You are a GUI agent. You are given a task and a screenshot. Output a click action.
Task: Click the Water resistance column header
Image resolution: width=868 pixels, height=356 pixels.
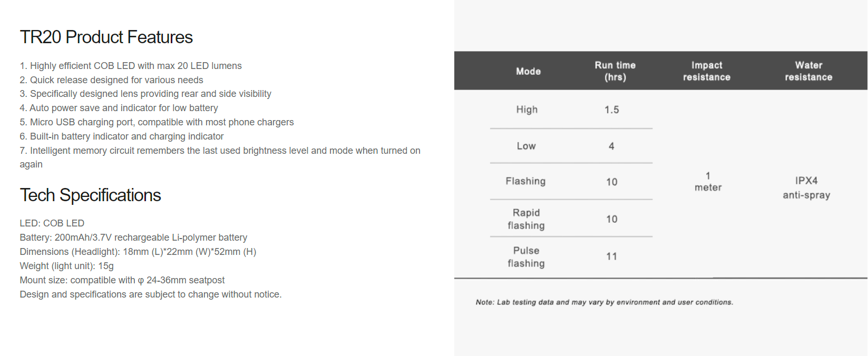[808, 71]
